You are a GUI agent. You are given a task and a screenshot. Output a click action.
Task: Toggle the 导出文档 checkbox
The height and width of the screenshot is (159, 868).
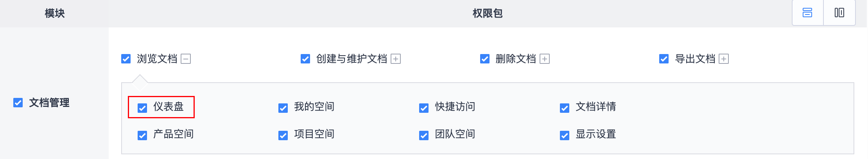[664, 59]
